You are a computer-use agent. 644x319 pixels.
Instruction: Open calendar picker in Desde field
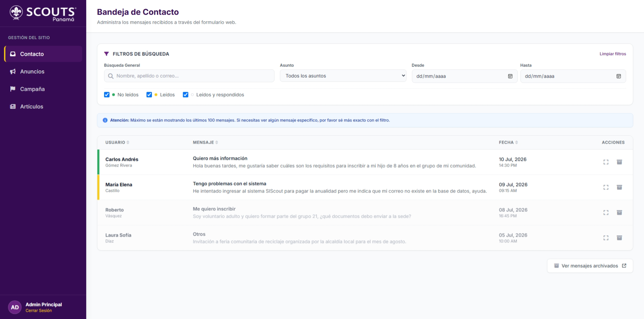(510, 76)
